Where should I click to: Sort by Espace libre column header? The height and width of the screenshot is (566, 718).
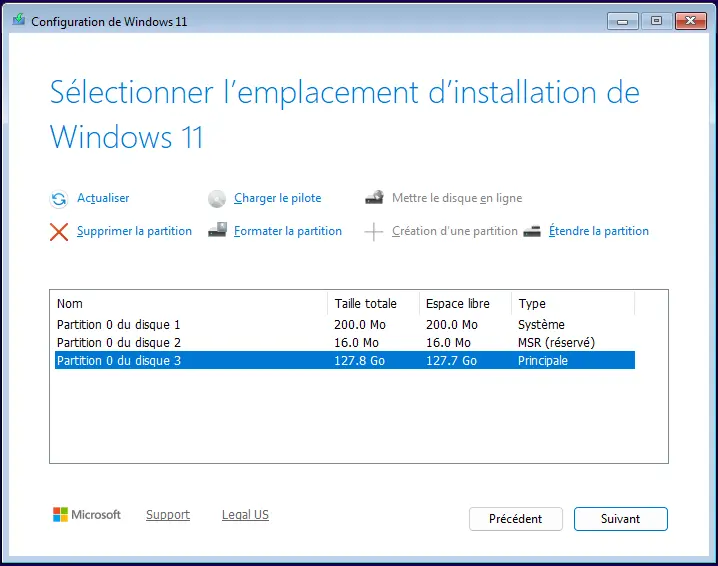[464, 304]
